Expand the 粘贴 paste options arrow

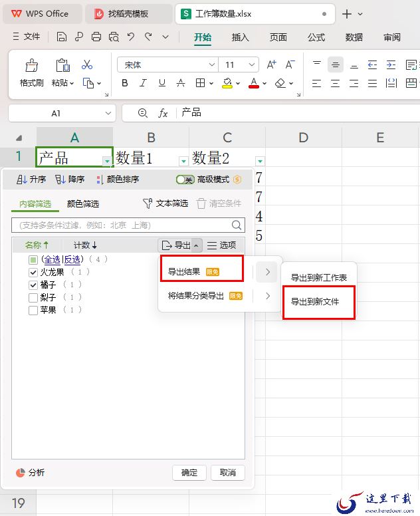72,83
